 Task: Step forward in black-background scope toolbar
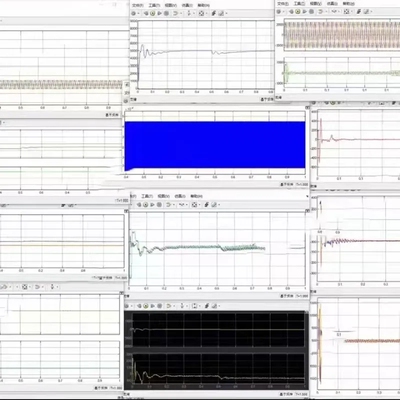pos(153,306)
